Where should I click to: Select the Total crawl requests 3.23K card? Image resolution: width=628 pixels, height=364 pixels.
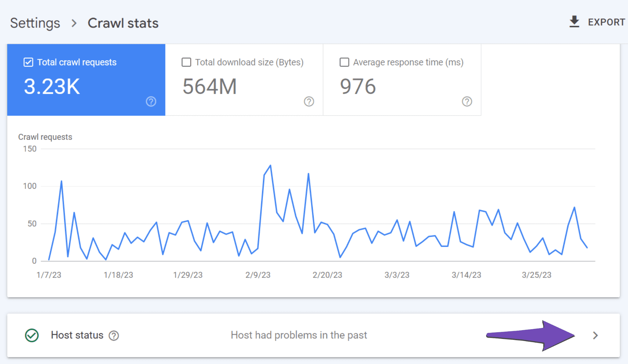pos(86,80)
